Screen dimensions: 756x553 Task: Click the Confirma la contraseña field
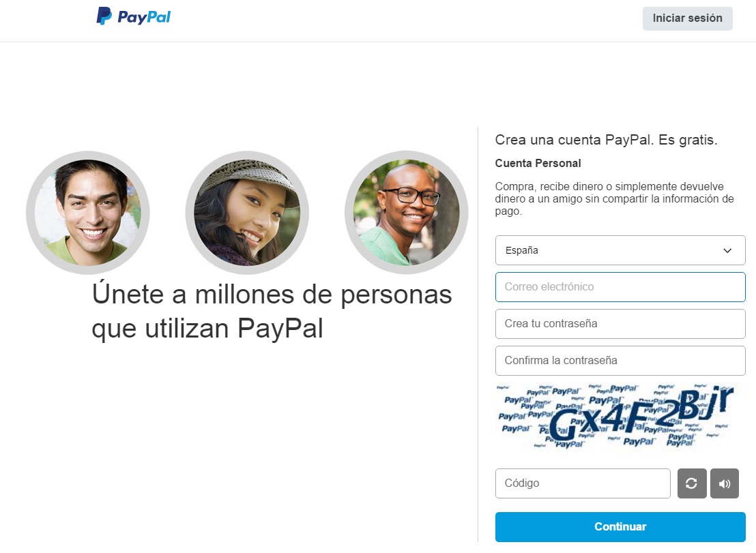[x=620, y=360]
